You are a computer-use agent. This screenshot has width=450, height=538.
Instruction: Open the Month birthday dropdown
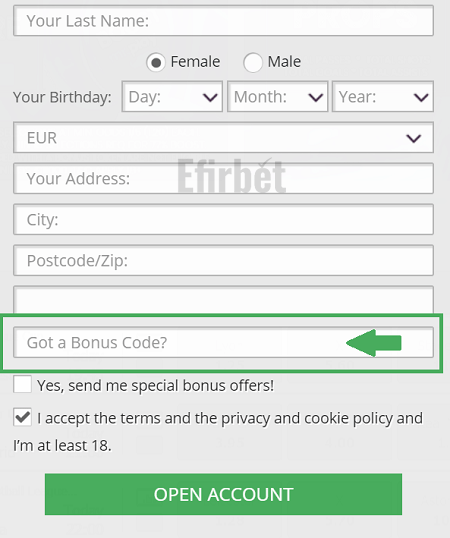coord(277,96)
